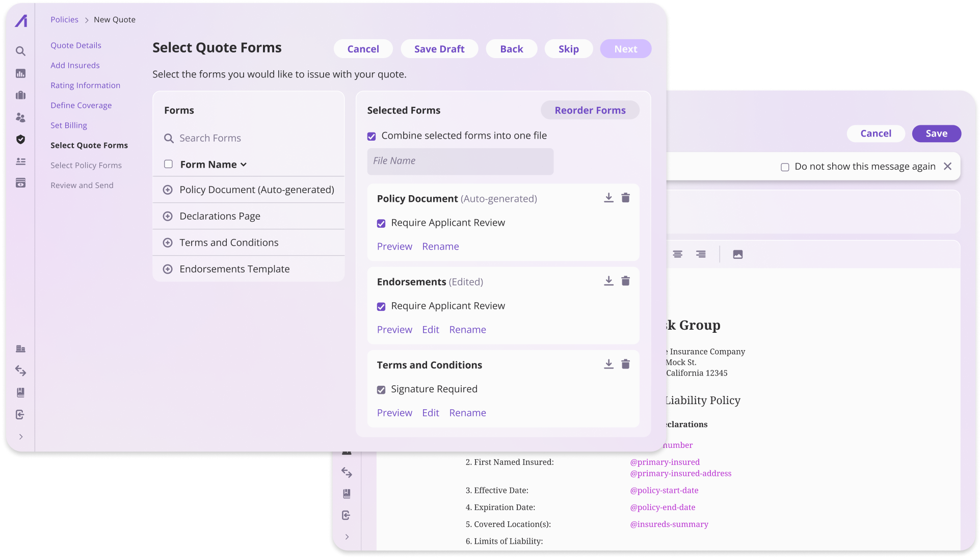Viewport: 980px width, 558px height.
Task: Click Rename link under Policy Document
Action: [440, 247]
